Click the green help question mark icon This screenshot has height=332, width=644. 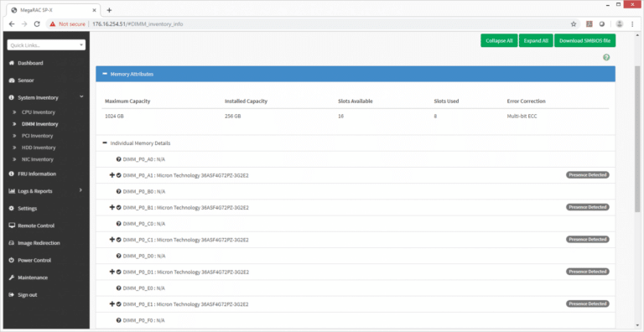pos(606,58)
